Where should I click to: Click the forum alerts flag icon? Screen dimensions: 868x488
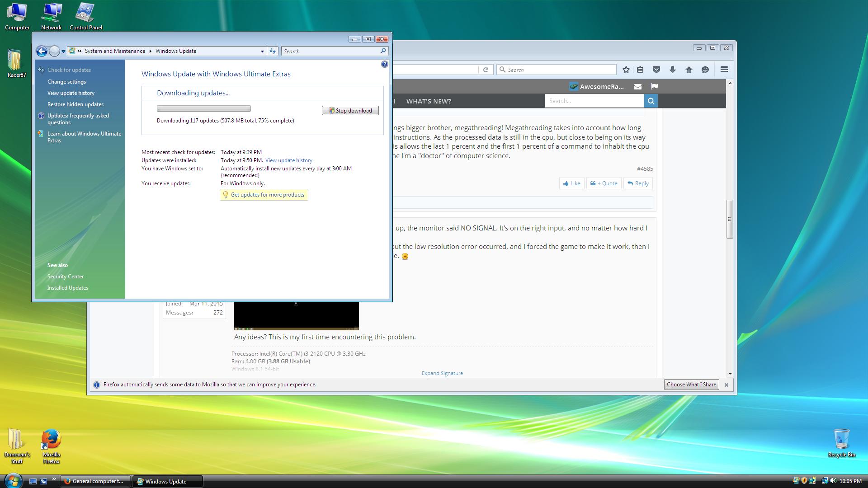pos(654,86)
